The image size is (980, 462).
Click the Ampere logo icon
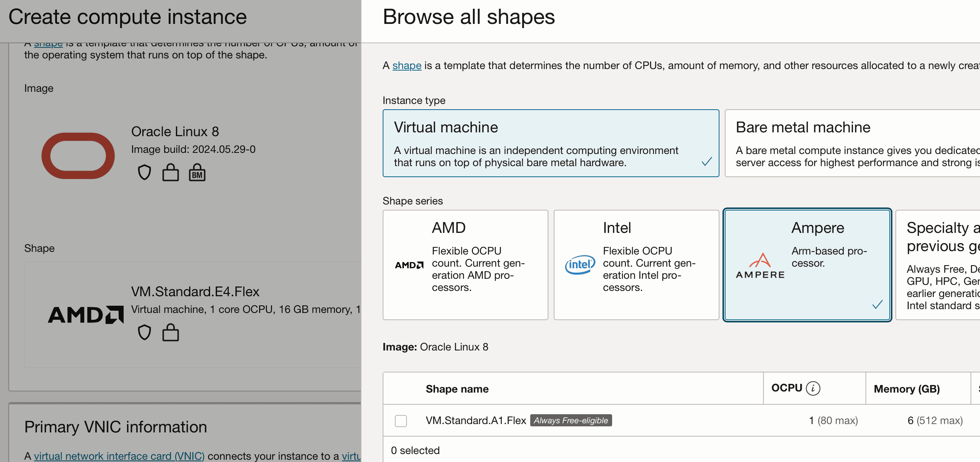click(760, 265)
